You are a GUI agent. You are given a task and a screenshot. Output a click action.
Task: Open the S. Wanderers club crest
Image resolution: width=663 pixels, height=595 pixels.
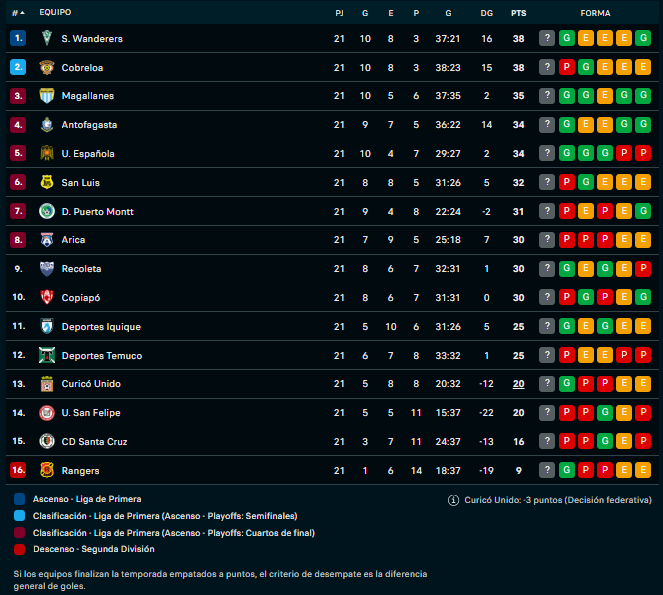pos(47,38)
